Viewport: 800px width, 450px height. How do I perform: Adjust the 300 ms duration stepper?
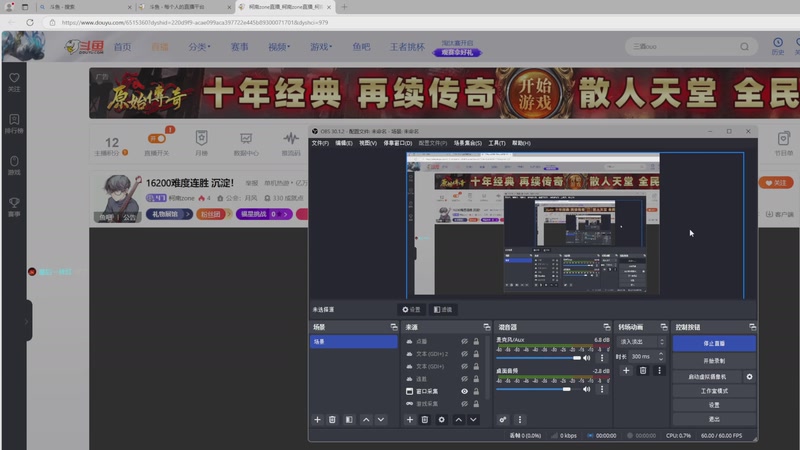pyautogui.click(x=661, y=356)
